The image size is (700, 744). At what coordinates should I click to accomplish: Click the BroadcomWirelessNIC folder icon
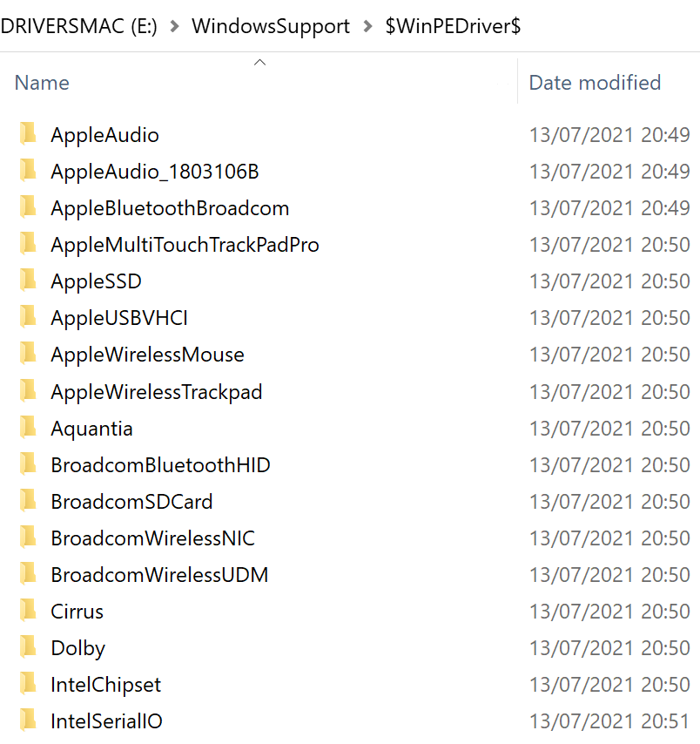coord(28,537)
